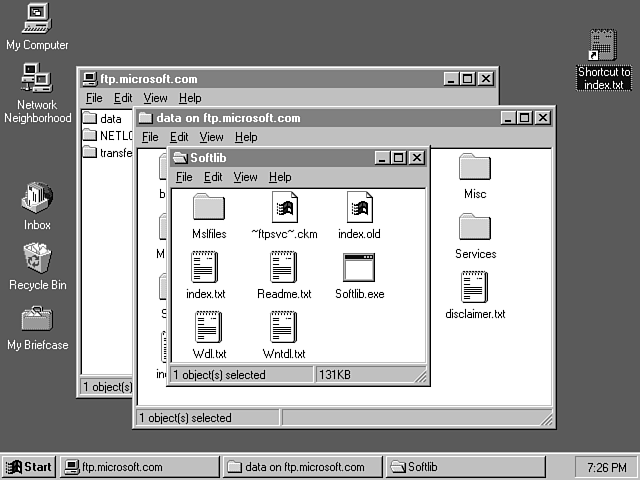Open the View menu in Softlib window

245,177
